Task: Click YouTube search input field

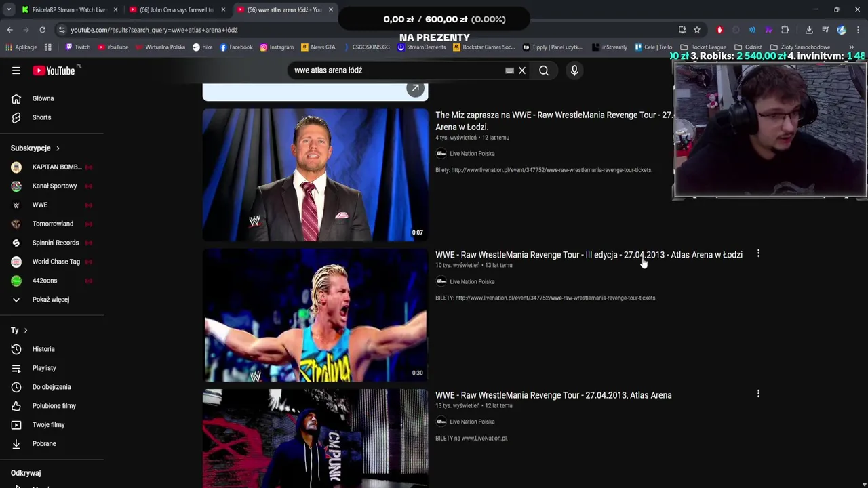Action: [x=397, y=70]
